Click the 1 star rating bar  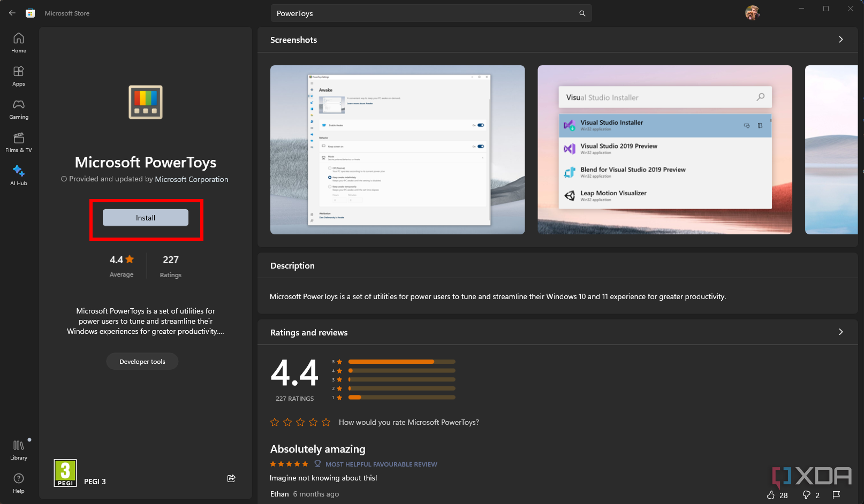[x=401, y=397]
